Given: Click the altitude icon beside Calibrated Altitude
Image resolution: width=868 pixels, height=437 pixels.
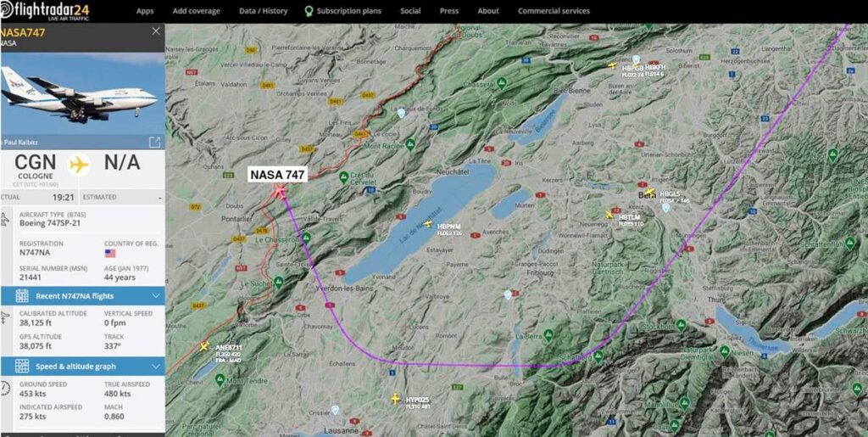Looking at the screenshot, I should point(4,318).
